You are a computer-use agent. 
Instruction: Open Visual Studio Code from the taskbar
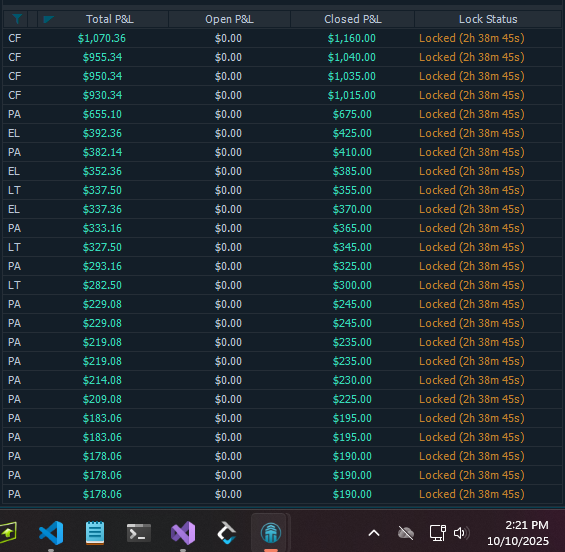[51, 533]
